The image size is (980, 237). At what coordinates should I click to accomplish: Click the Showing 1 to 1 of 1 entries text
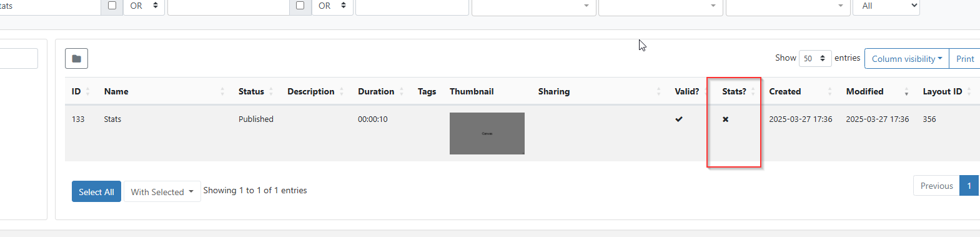255,190
